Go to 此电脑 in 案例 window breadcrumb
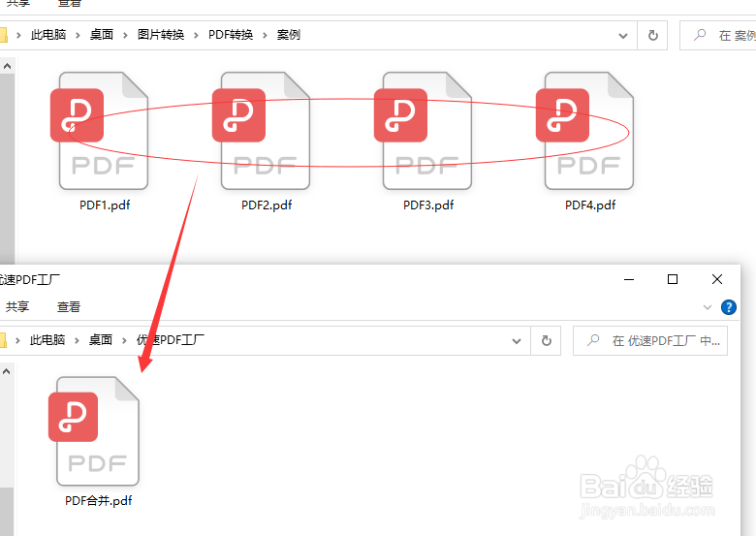Screen dimensions: 756x536 (48, 35)
